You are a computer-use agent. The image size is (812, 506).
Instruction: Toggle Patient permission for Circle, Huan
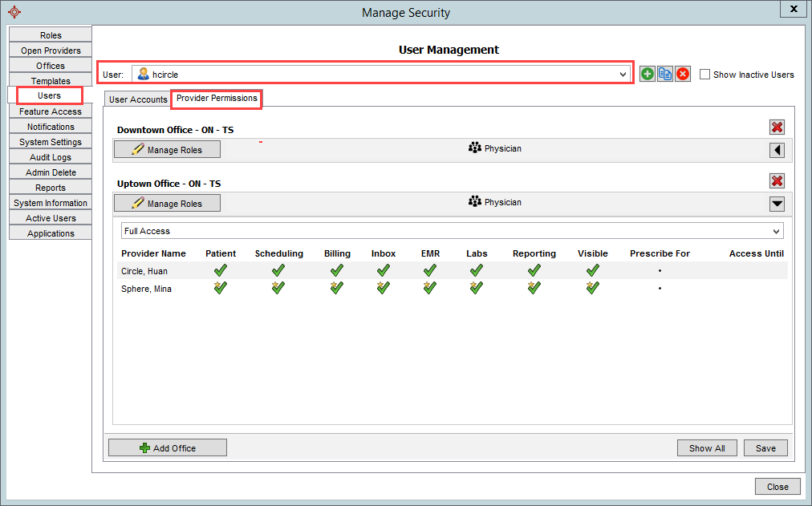220,271
